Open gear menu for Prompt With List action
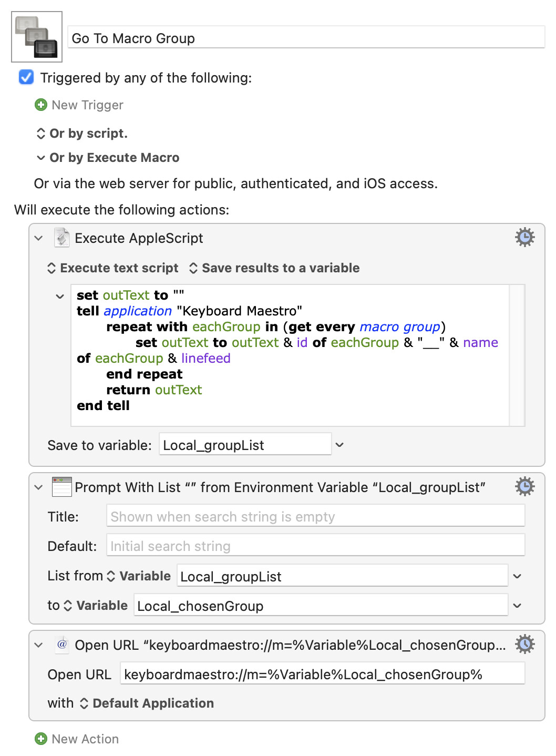The width and height of the screenshot is (556, 756). 524,487
